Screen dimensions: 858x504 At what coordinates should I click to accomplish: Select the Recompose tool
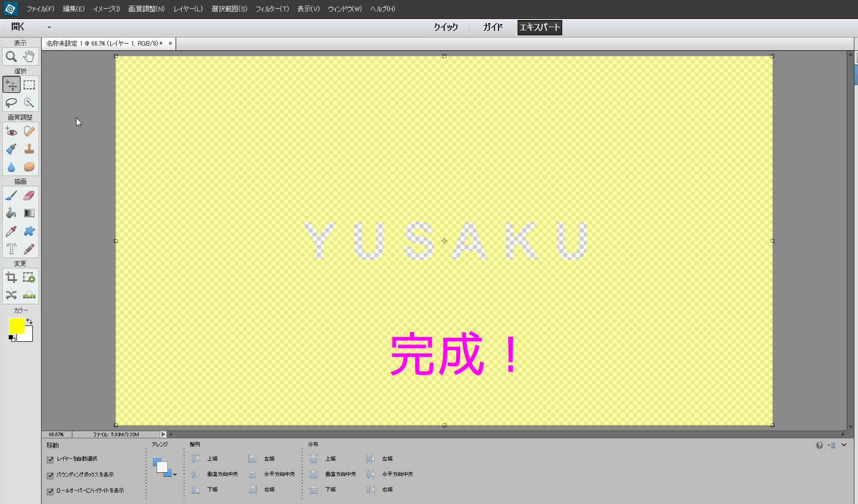click(29, 278)
